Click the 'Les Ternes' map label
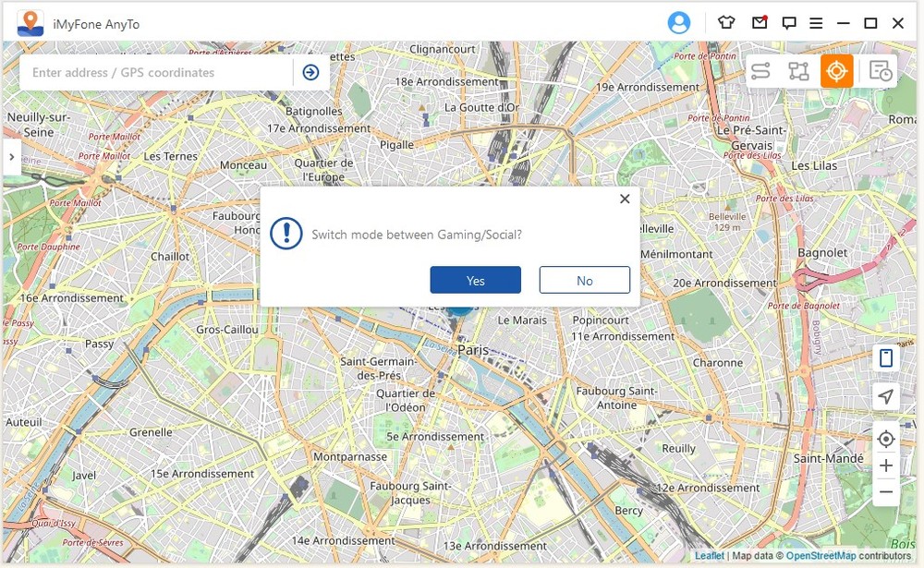This screenshot has width=924, height=568. point(170,156)
